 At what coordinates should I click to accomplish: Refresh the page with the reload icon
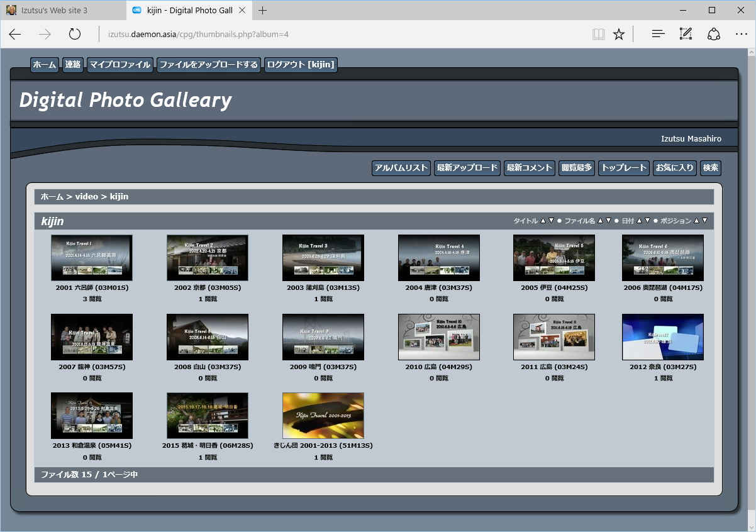[x=75, y=34]
